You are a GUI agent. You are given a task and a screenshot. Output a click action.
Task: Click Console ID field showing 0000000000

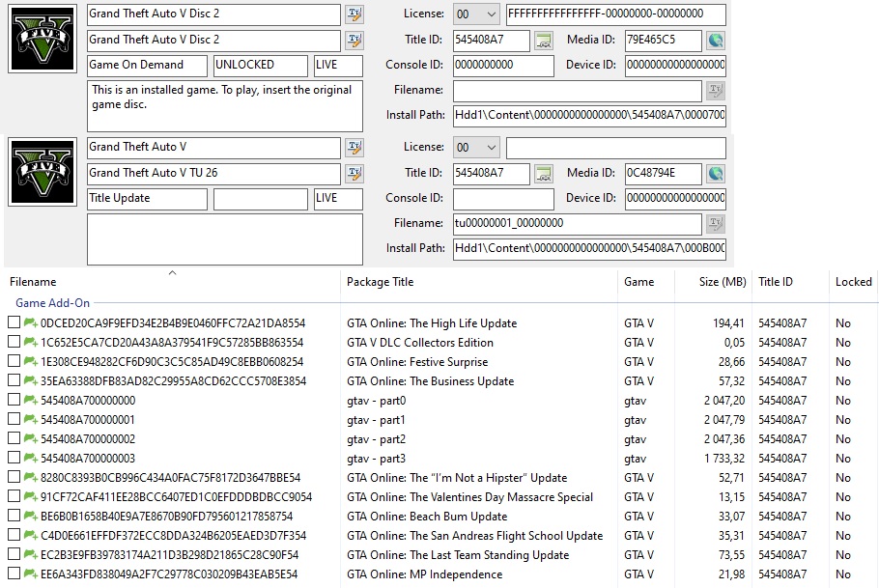pyautogui.click(x=503, y=66)
